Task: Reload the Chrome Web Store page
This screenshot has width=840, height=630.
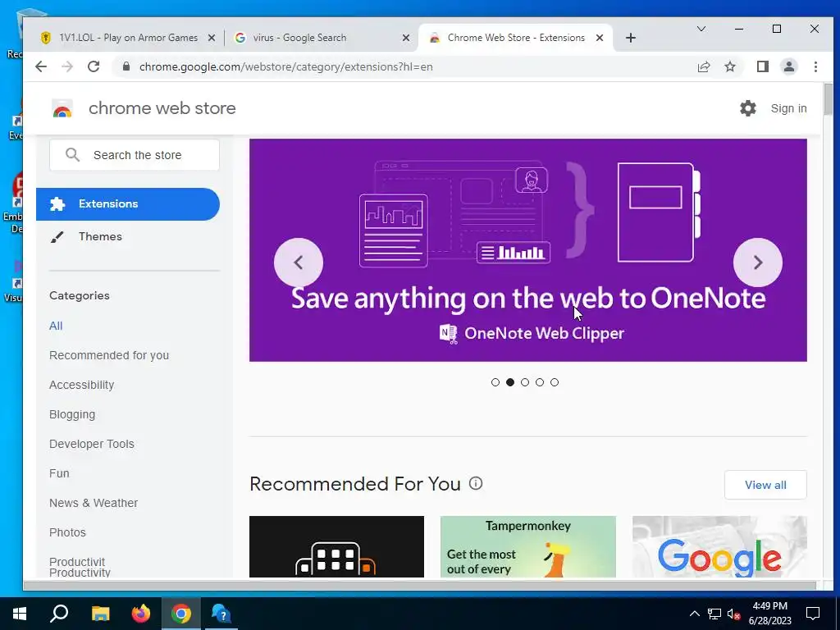Action: click(x=94, y=66)
